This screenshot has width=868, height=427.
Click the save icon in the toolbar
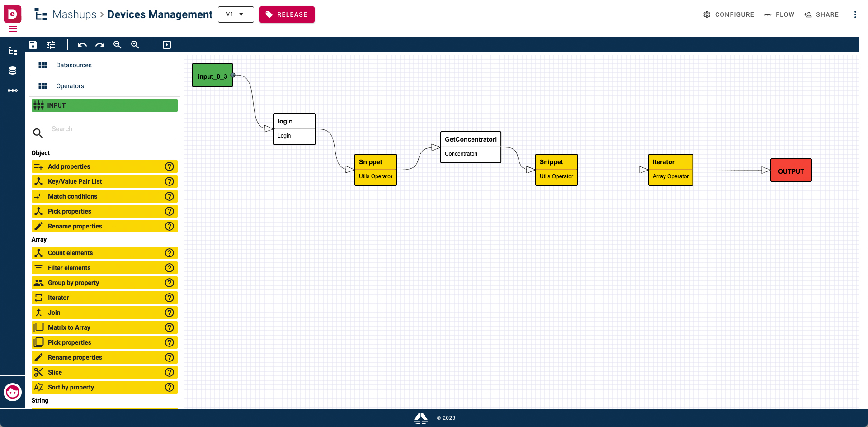click(x=33, y=45)
